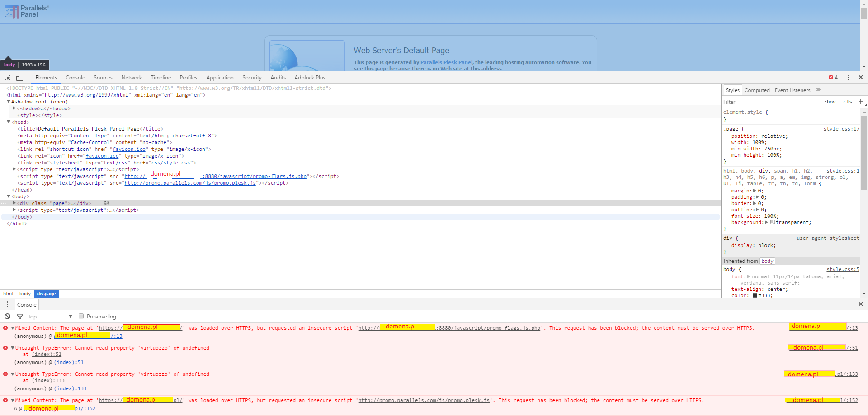This screenshot has height=416, width=868.
Task: Open the console drawer three-dot menu
Action: pyautogui.click(x=7, y=304)
